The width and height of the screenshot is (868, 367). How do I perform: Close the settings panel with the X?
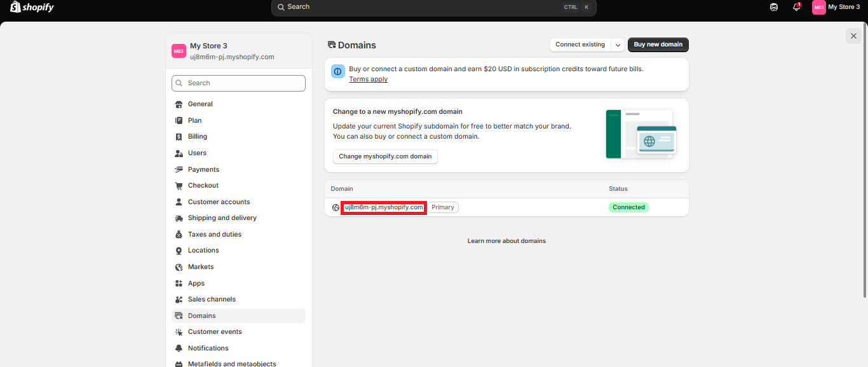tap(853, 36)
